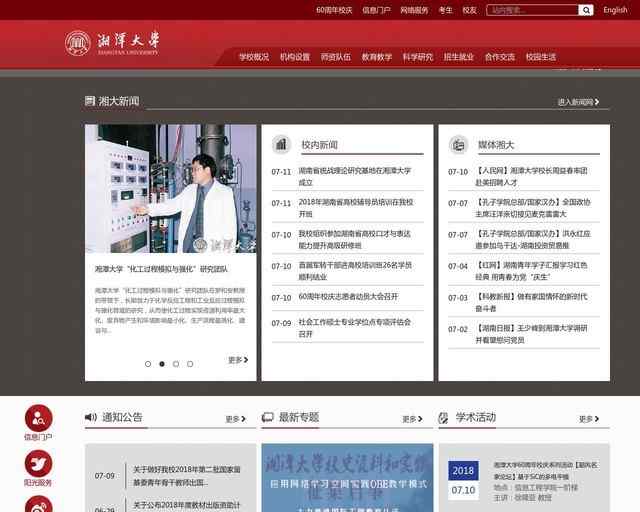Click the 校友 top link

pos(469,10)
